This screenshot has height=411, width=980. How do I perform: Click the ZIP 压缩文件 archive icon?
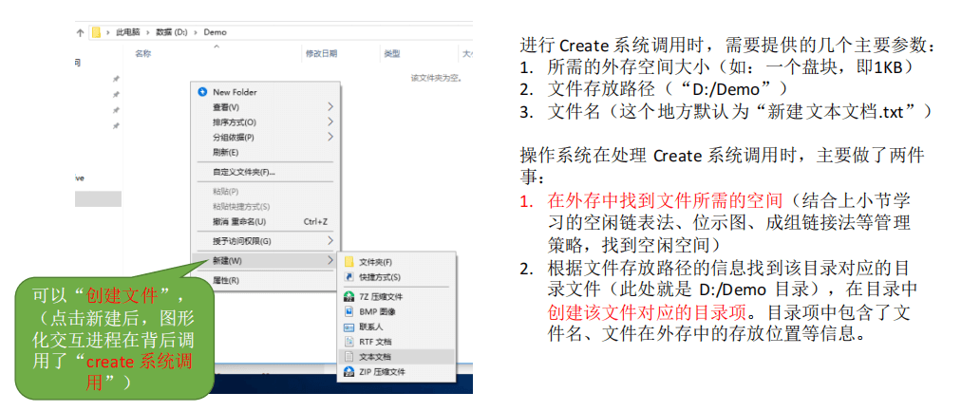point(349,372)
